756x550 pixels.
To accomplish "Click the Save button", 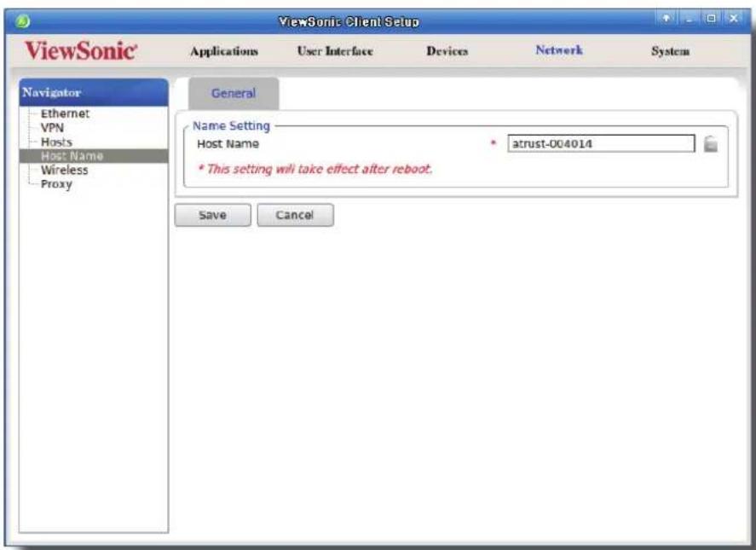I will 212,215.
